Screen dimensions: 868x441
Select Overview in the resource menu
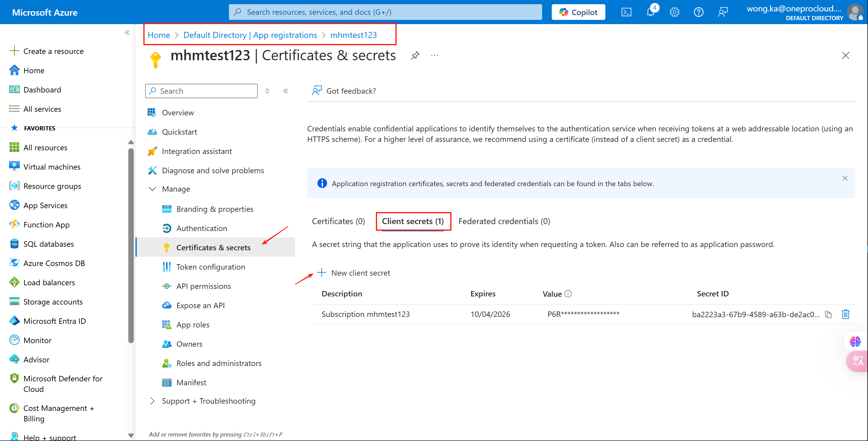[170, 113]
